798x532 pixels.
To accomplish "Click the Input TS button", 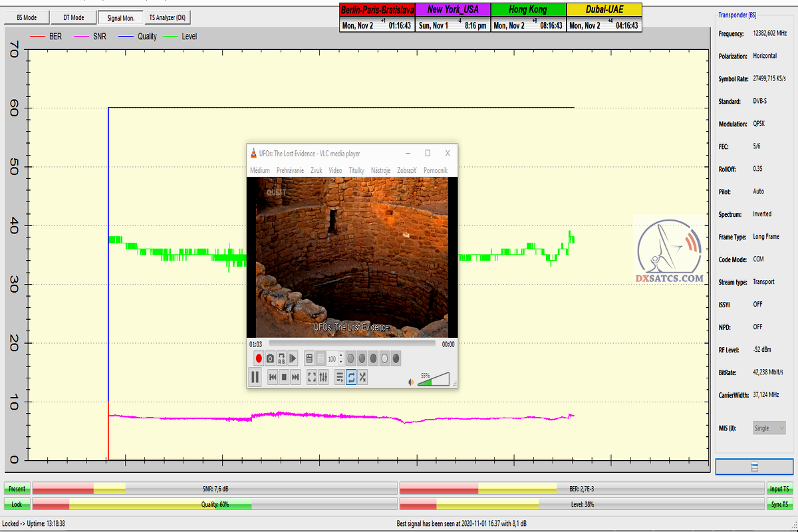I will 780,489.
